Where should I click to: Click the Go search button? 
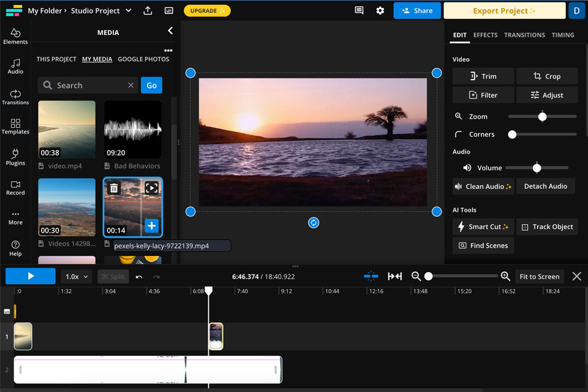coord(151,85)
